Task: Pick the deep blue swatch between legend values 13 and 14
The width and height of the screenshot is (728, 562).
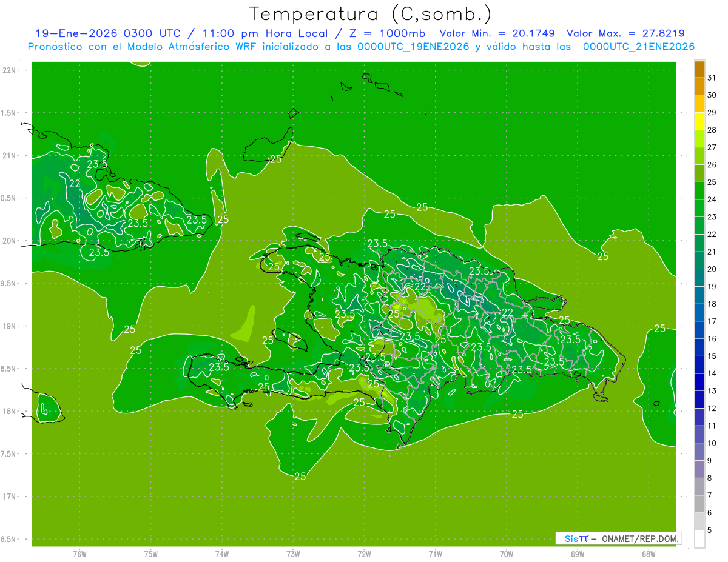Action: [x=699, y=382]
